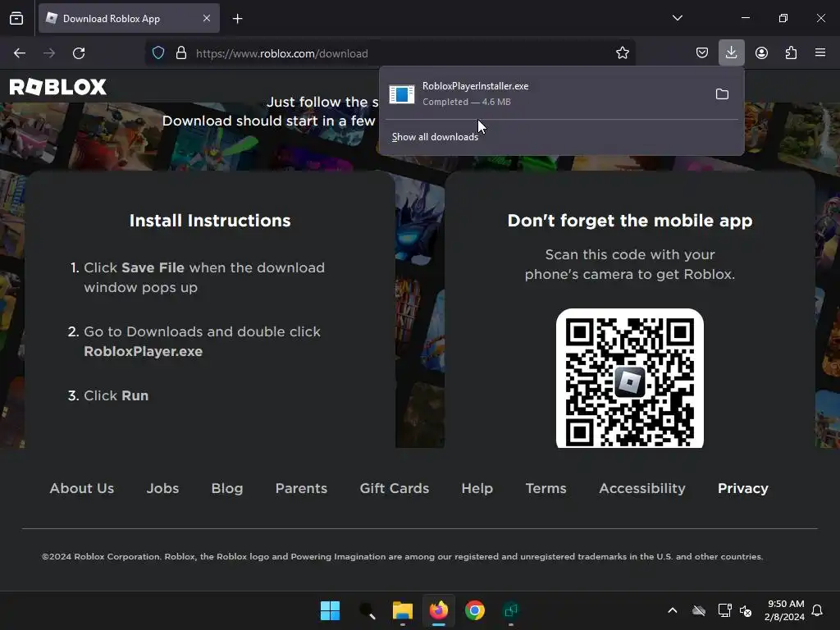Close the Download Roblox App tab
The width and height of the screenshot is (840, 630).
(x=207, y=18)
